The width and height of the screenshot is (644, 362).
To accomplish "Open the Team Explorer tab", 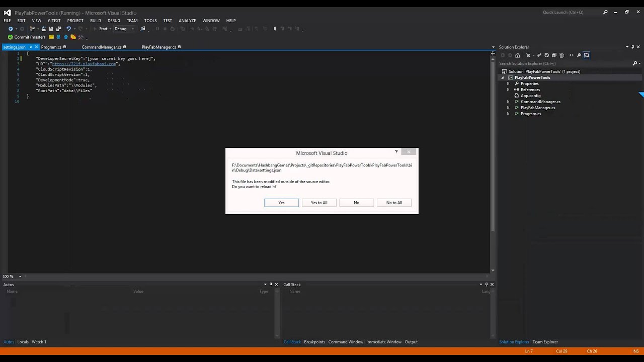I will (x=545, y=342).
